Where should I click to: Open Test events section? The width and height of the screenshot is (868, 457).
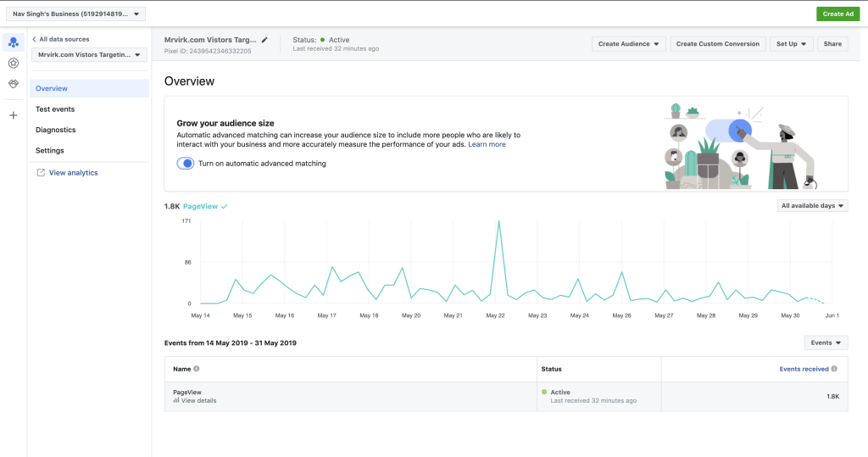pyautogui.click(x=55, y=109)
